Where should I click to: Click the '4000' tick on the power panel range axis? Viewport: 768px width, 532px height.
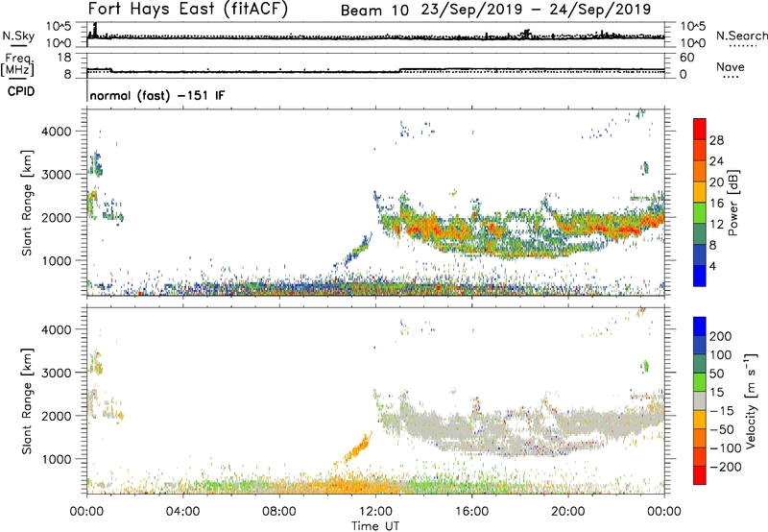click(x=57, y=132)
